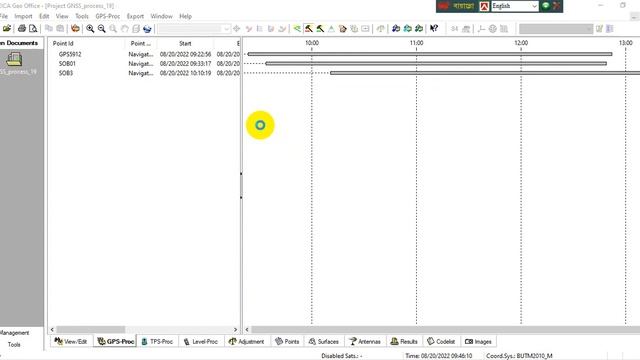Click the pan hand toolbar icon

click(x=124, y=29)
